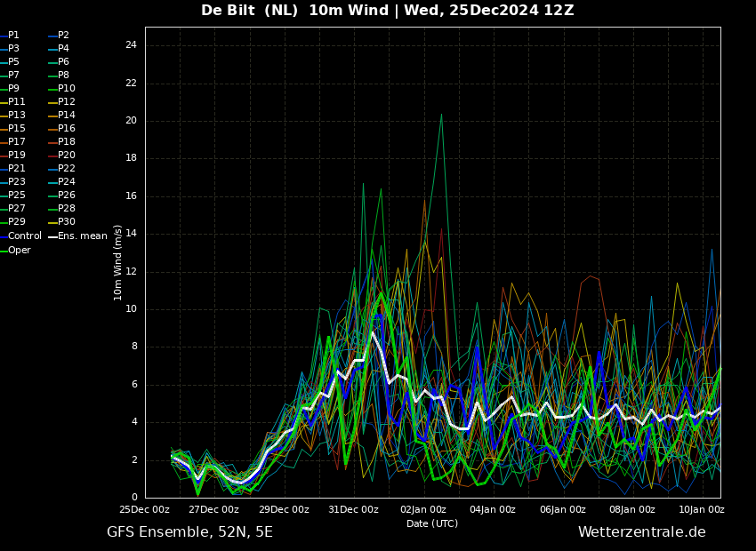Click the Control legend color swatch
Image resolution: width=756 pixels, height=551 pixels.
[x=4, y=236]
